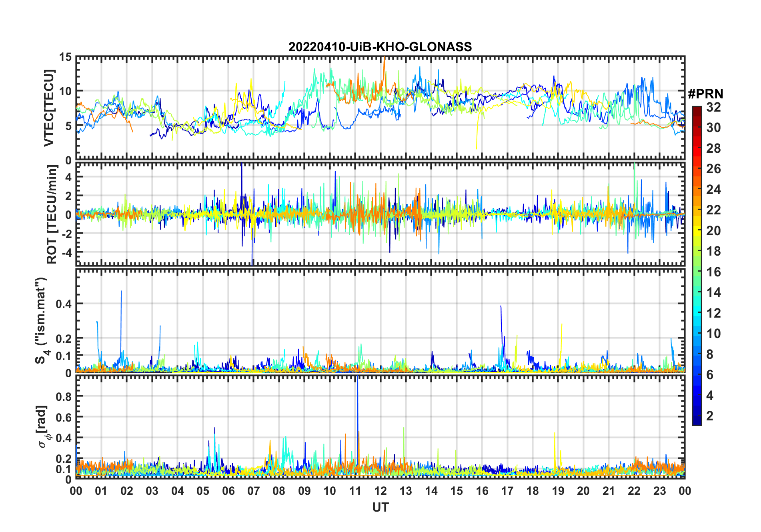Screen dimensions: 761x532
Task: Select the "23" hour tick on the UT axis
Action: [x=659, y=491]
